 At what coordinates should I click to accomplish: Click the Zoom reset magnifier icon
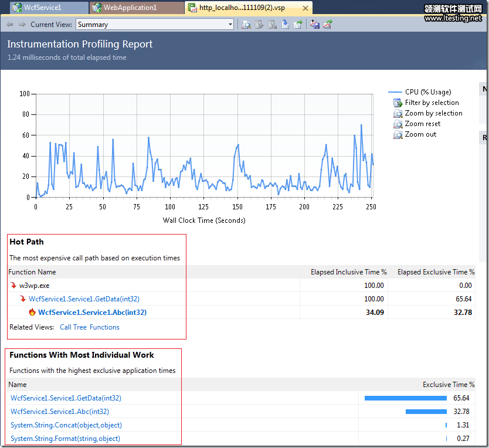398,124
